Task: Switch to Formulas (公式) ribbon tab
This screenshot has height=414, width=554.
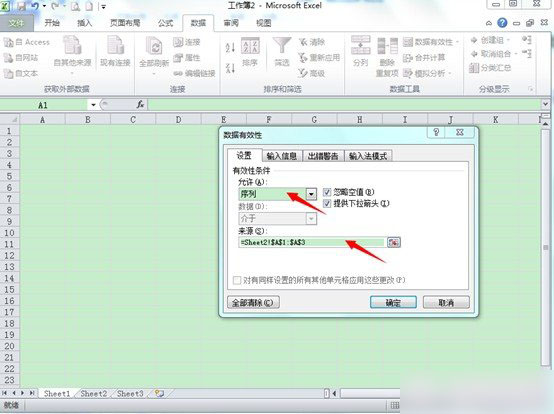Action: pyautogui.click(x=165, y=23)
